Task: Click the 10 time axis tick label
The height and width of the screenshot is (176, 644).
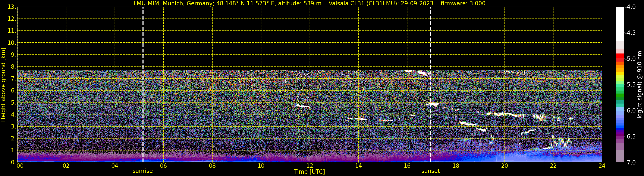Action: point(261,166)
